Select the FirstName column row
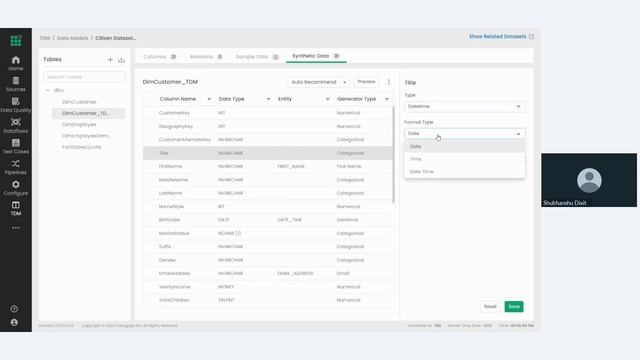Image resolution: width=640 pixels, height=360 pixels. 267,166
